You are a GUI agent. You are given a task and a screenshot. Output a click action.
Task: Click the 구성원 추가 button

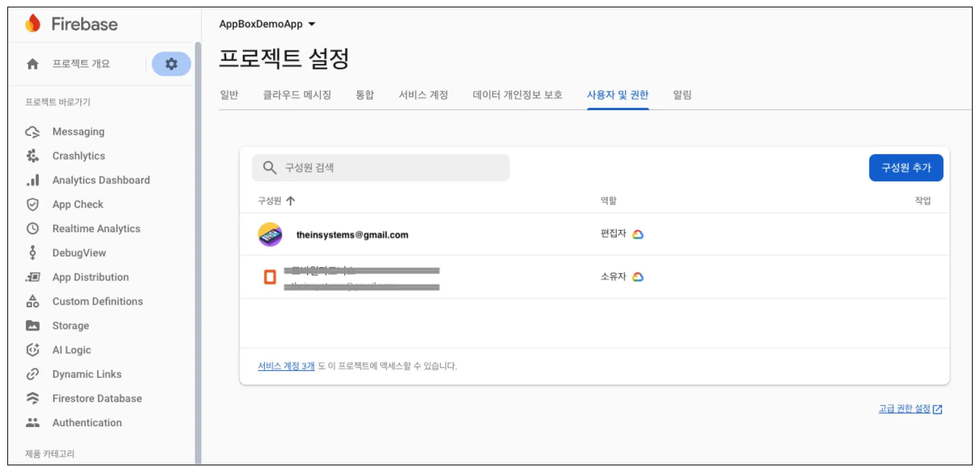click(x=906, y=168)
